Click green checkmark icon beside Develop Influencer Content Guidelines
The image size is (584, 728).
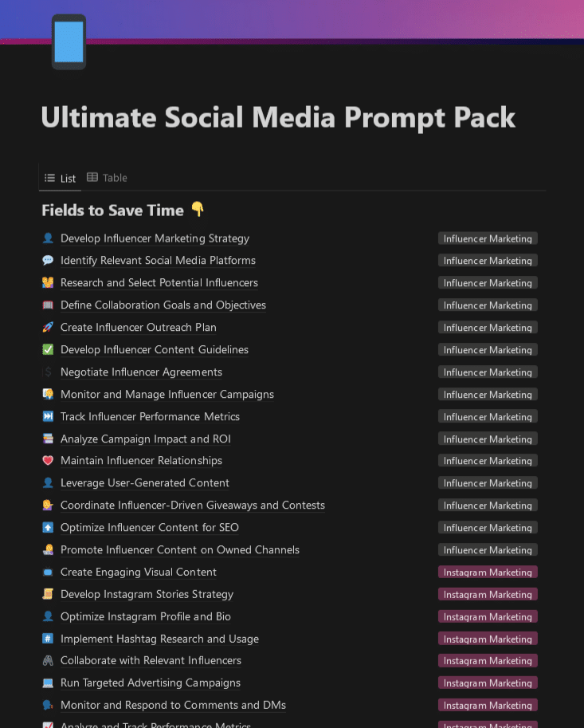pos(48,350)
